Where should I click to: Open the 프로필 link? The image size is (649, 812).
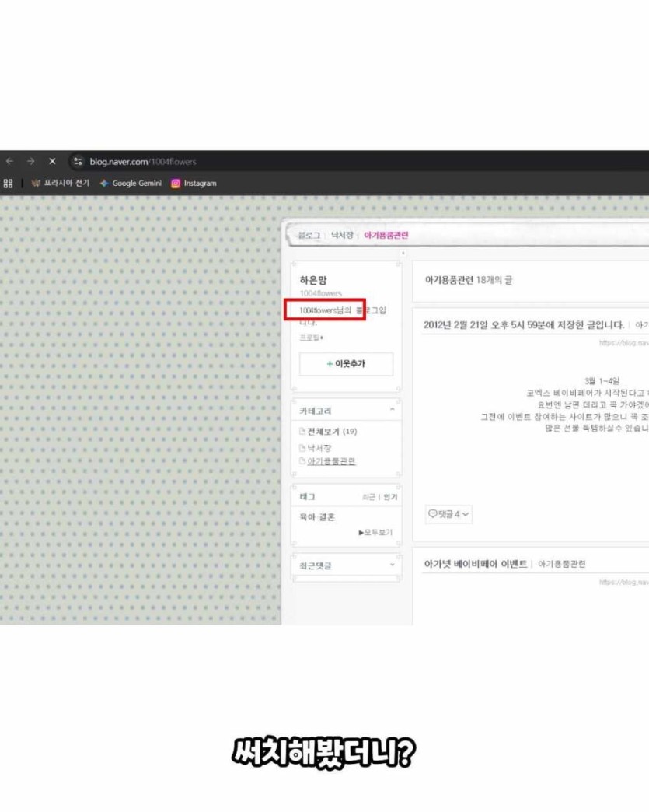pos(311,338)
